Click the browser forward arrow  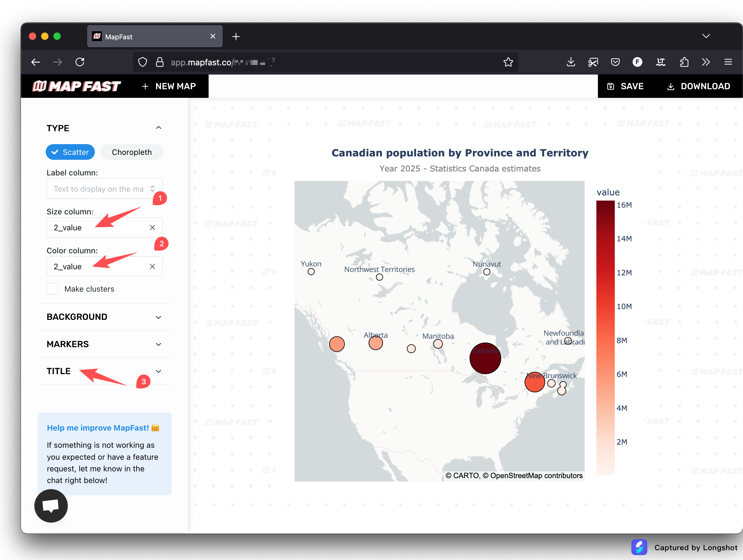tap(57, 62)
